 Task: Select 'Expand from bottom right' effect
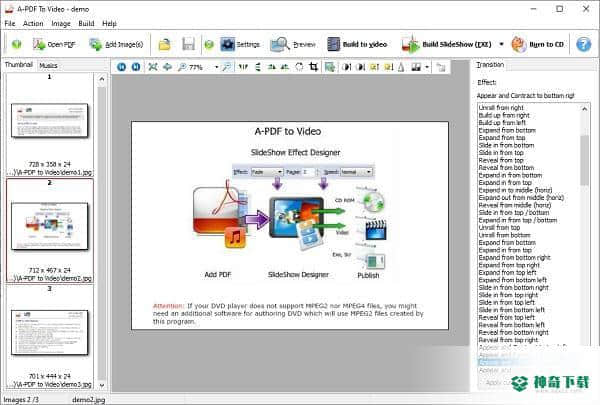[514, 258]
